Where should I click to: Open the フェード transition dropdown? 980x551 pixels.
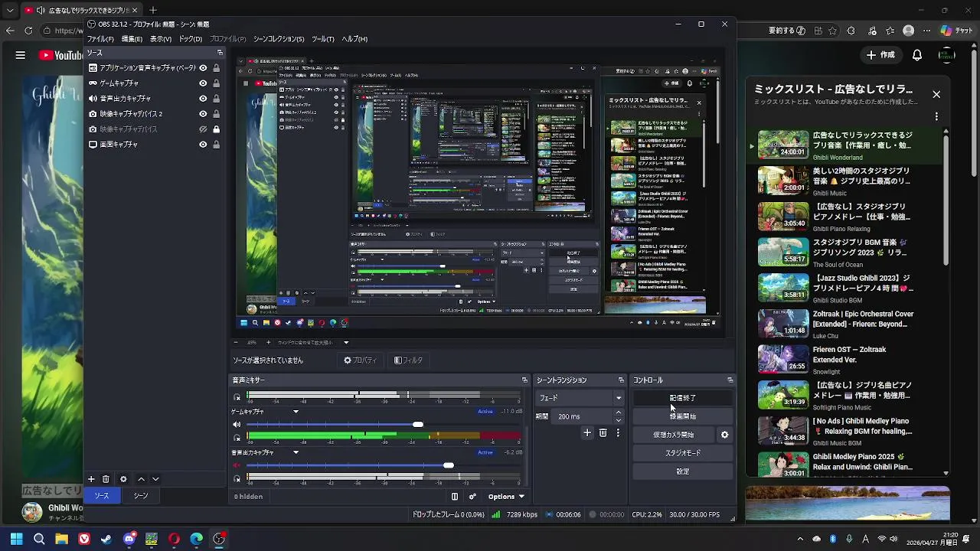click(x=580, y=398)
